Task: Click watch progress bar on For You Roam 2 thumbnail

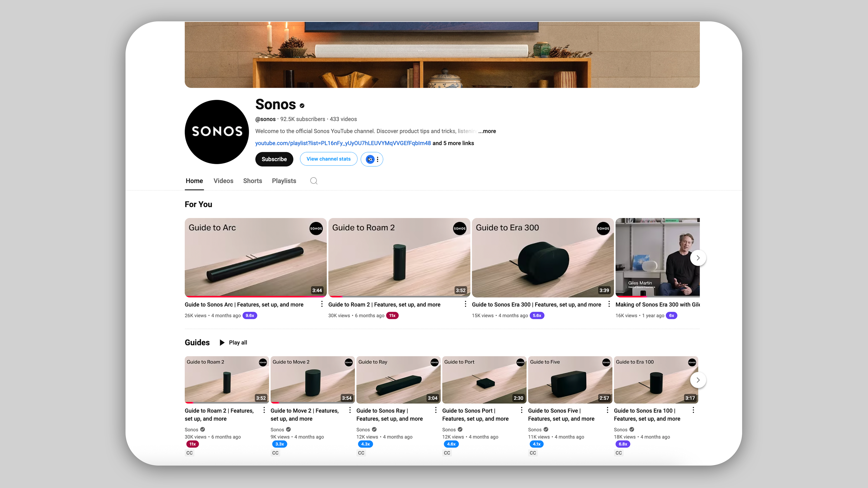Action: click(399, 296)
